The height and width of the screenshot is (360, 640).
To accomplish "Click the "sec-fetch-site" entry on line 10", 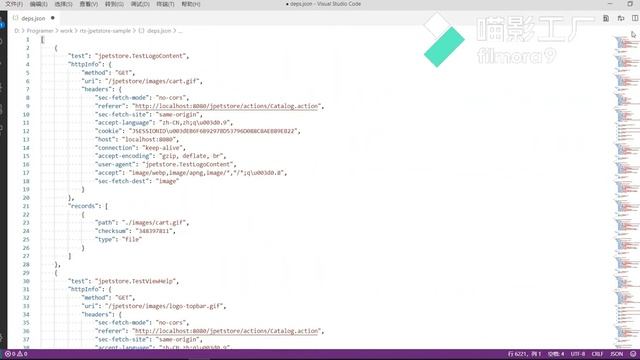I will (x=148, y=115).
